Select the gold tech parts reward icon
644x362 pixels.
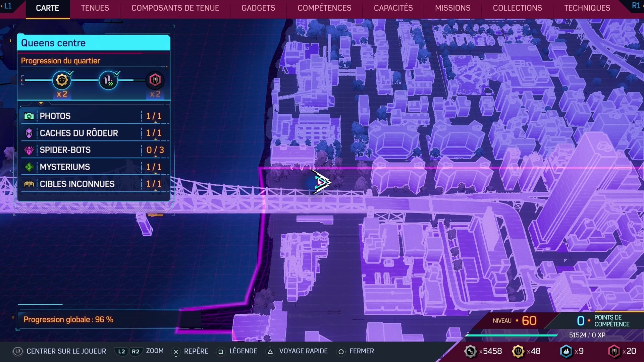point(62,80)
